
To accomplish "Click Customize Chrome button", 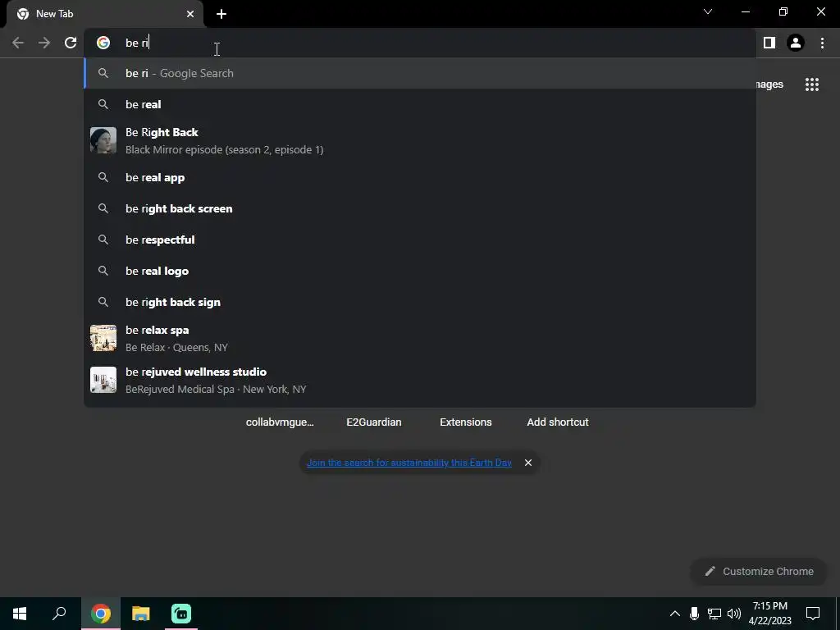I will point(759,572).
